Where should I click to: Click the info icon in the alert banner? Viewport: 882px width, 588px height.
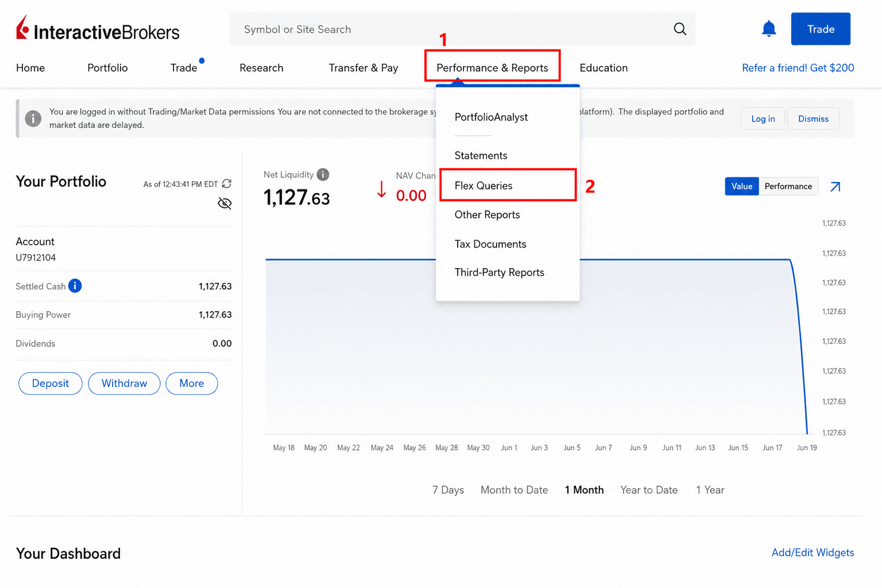[33, 119]
